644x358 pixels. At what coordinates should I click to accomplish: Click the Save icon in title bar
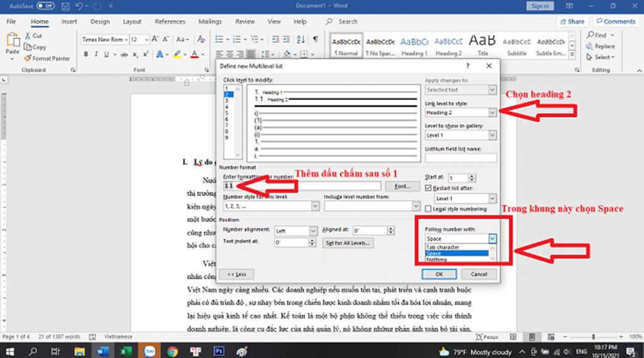[x=65, y=6]
